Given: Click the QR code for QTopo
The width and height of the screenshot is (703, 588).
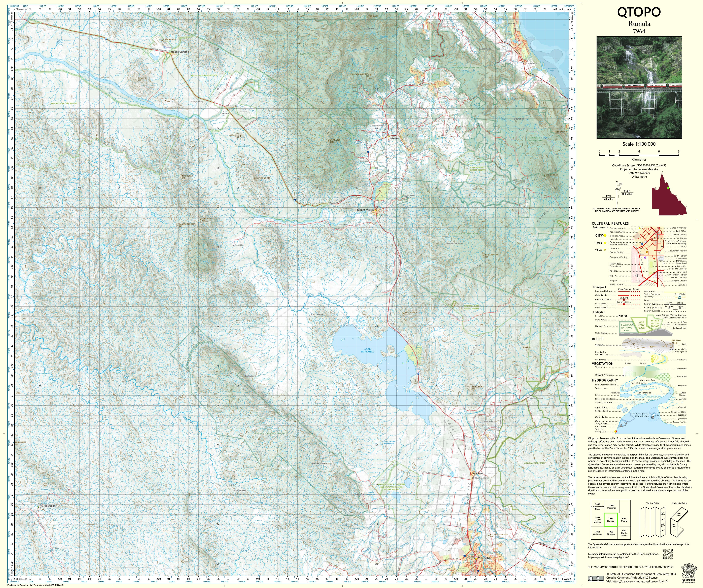Looking at the screenshot, I should pos(667,554).
